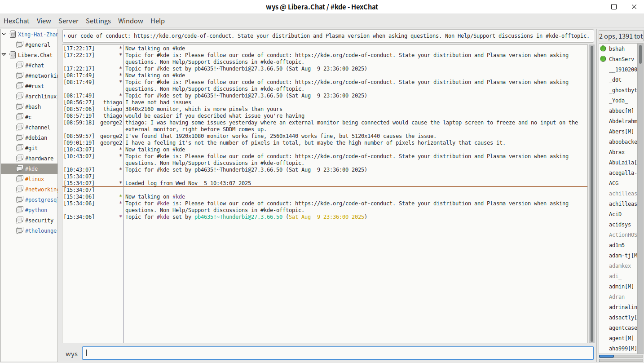Open the Server menu
This screenshot has width=644, height=363.
tap(68, 21)
